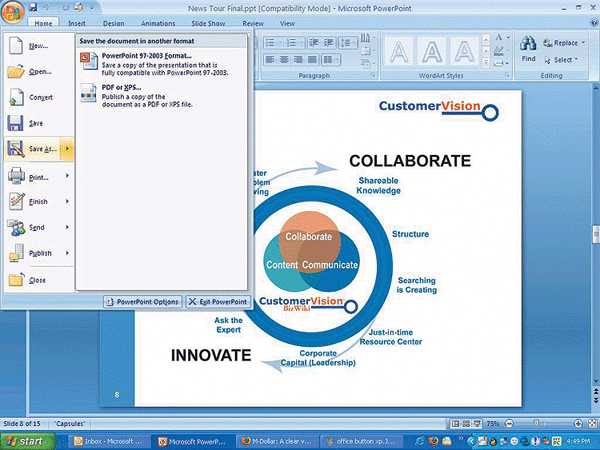Screen dimensions: 600x450
Task: Switch to the Animations ribbon tab
Action: click(x=158, y=23)
